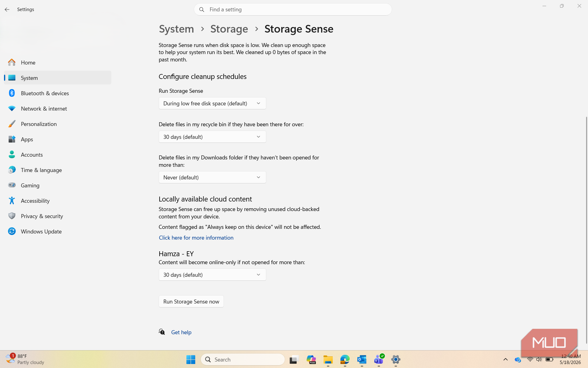
Task: Open the Hamza - EY online-only content dropdown
Action: (x=212, y=275)
